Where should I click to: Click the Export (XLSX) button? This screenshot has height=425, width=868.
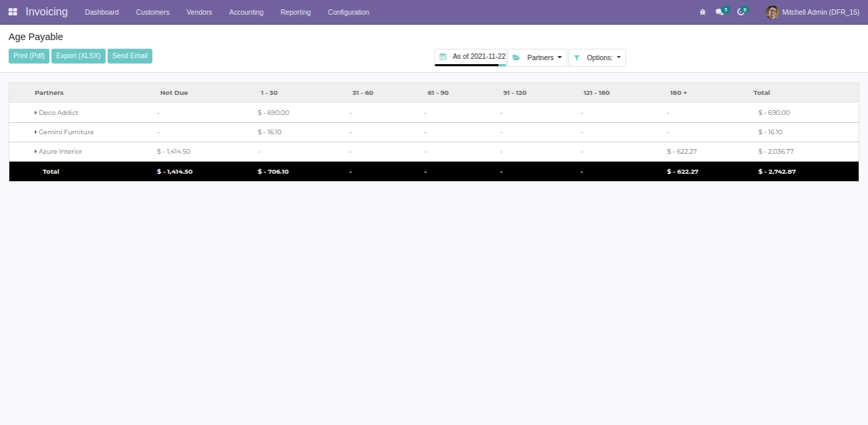(78, 56)
